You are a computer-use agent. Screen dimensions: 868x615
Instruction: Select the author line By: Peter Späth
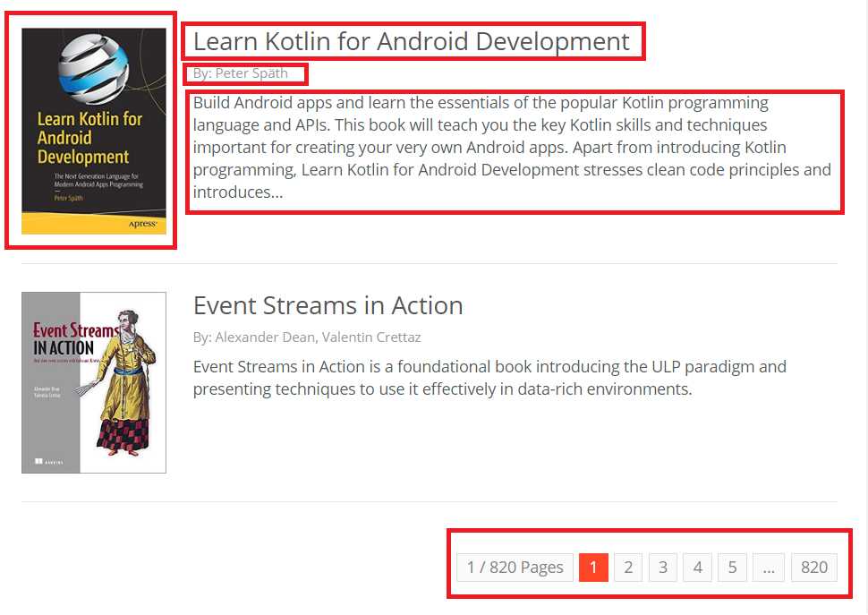point(240,73)
